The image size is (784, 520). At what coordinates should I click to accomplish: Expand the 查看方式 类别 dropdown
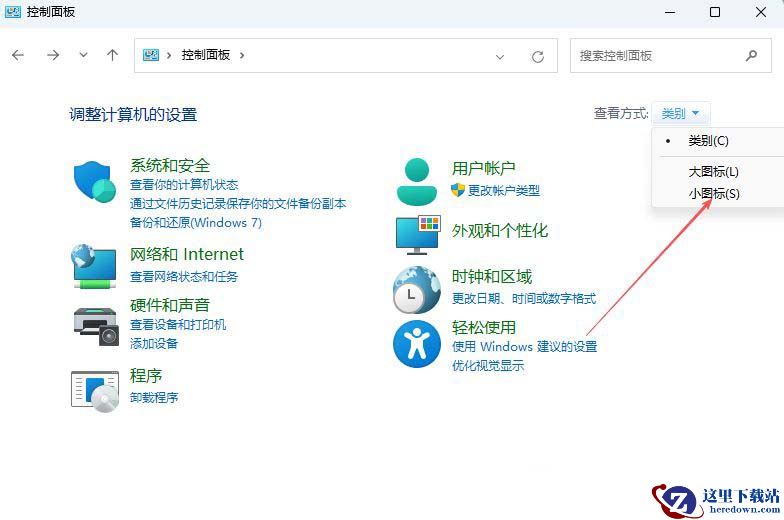[x=681, y=114]
